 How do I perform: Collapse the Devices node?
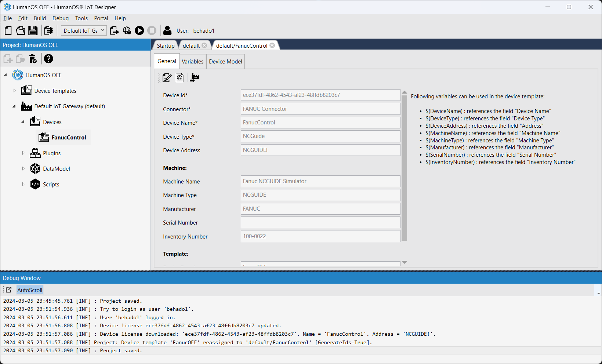[23, 122]
